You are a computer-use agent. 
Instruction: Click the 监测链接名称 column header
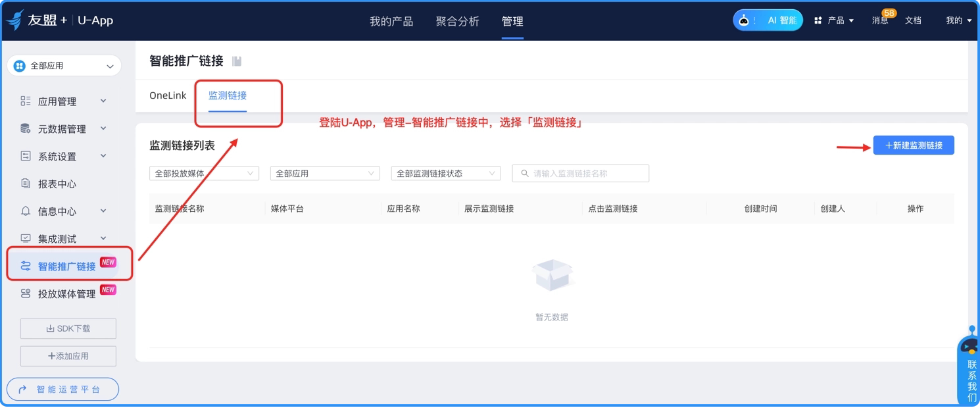coord(180,209)
